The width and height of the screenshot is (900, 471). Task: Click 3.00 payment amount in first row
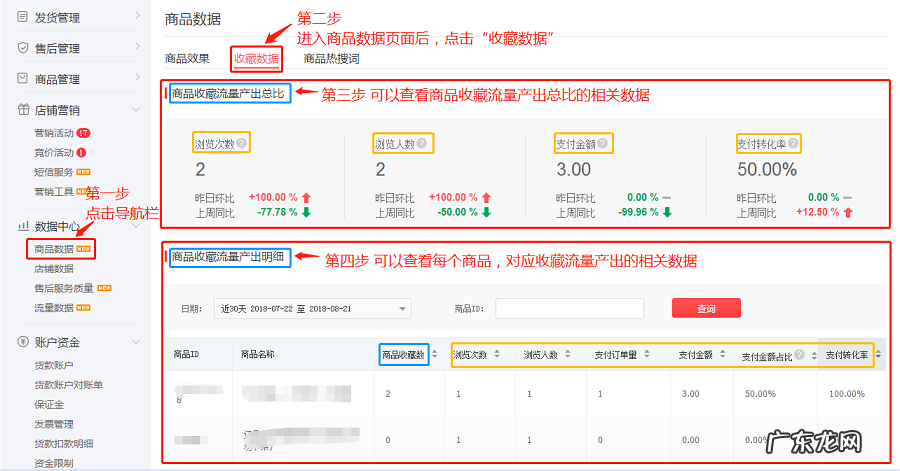tap(690, 394)
